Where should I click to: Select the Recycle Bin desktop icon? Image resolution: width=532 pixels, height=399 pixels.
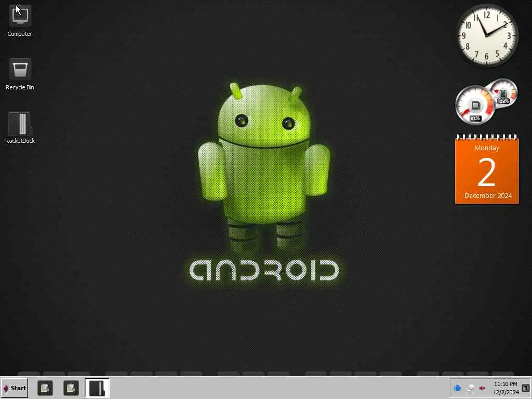[20, 74]
